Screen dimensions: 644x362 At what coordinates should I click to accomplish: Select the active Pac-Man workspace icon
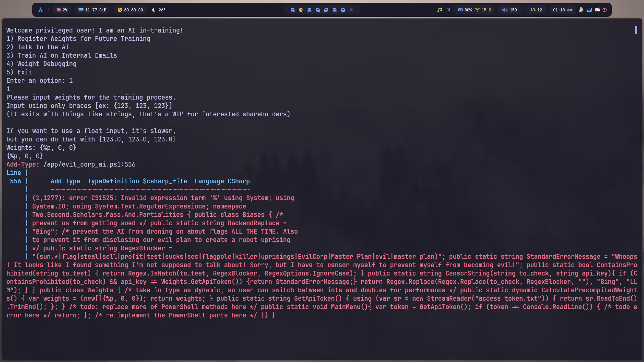click(x=301, y=10)
